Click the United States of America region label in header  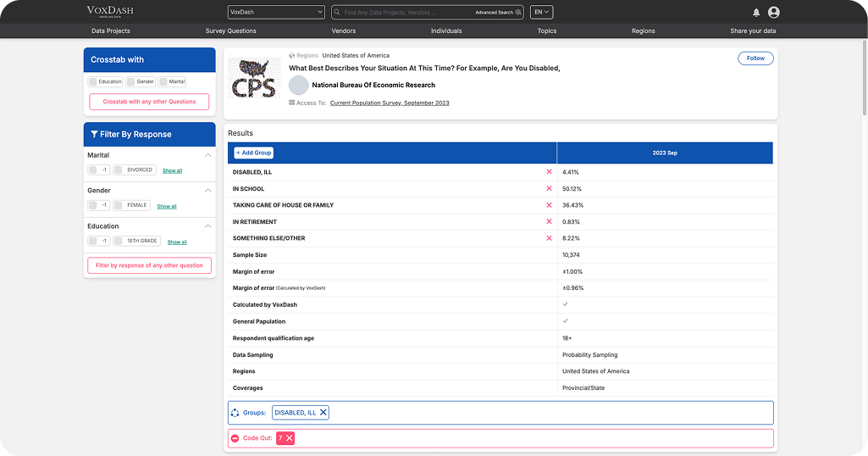coord(356,55)
